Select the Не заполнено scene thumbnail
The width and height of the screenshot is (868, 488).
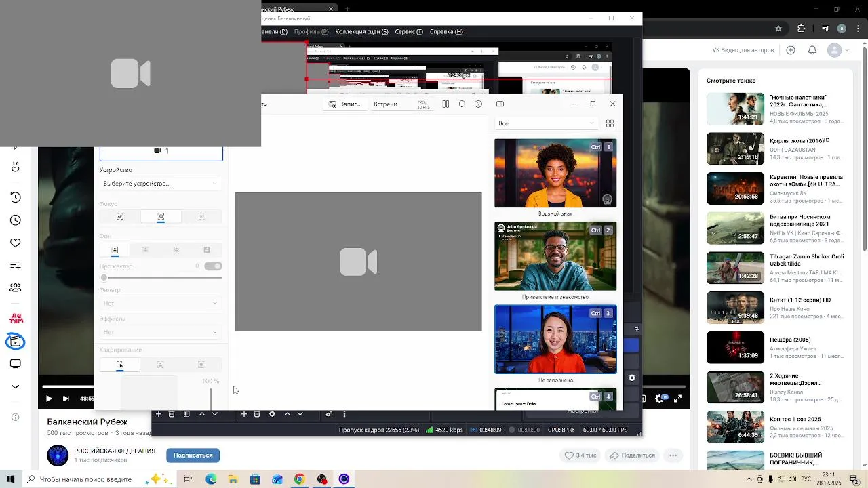pos(555,339)
